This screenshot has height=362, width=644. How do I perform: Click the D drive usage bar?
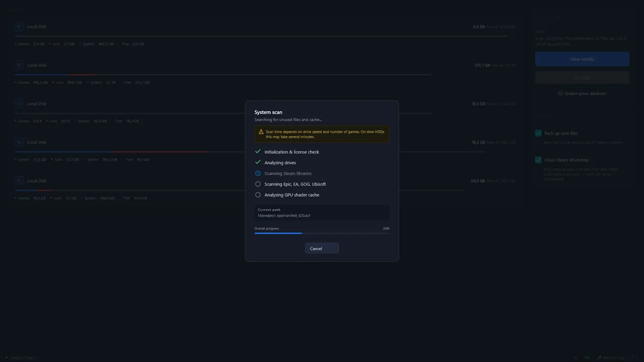click(223, 75)
